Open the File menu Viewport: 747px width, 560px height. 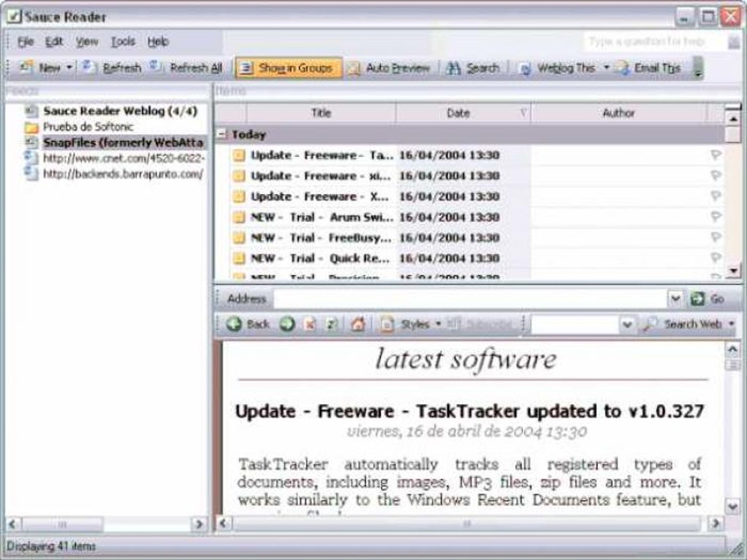[26, 42]
